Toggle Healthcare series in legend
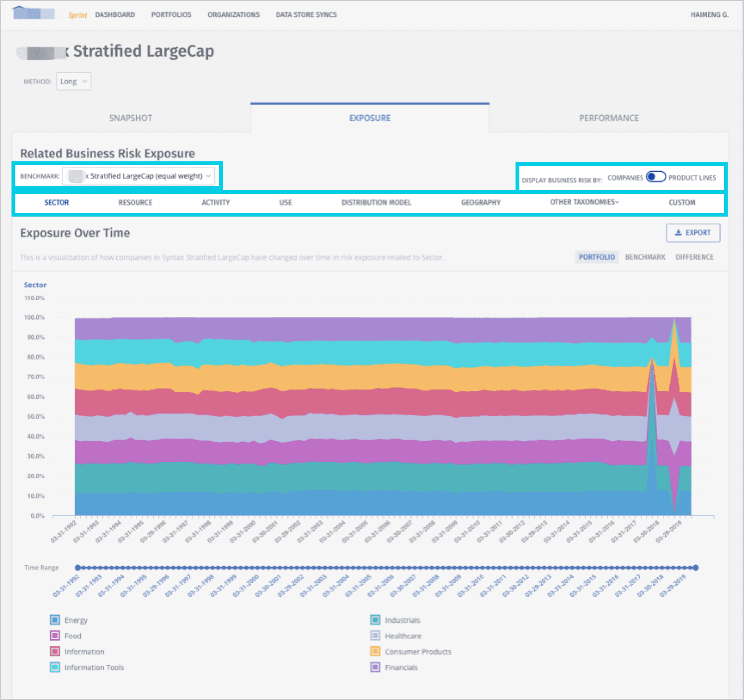744x700 pixels. tap(375, 636)
